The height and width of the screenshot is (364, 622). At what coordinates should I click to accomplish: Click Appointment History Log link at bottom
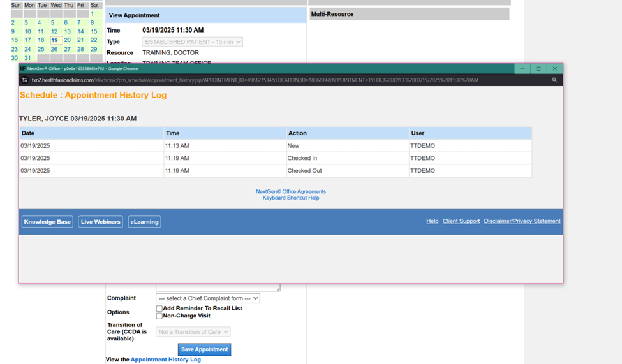pos(165,360)
